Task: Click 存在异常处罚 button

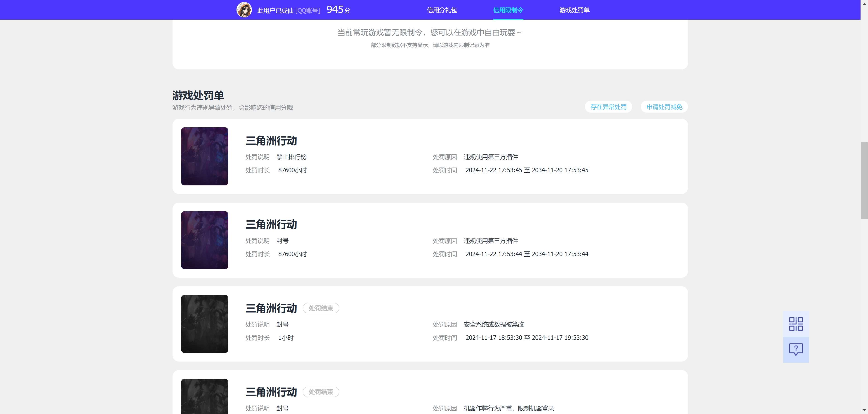Action: click(608, 107)
